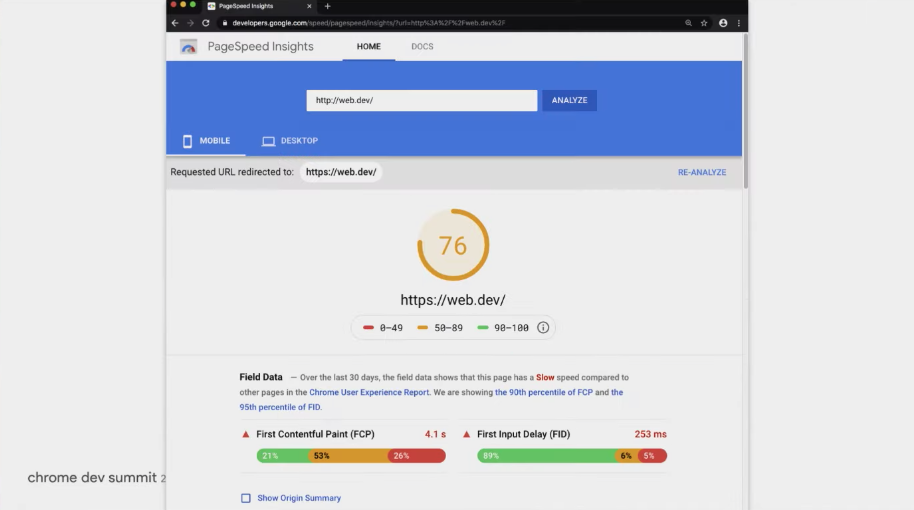This screenshot has width=914, height=510.
Task: Bookmark this page with the star icon
Action: click(704, 23)
